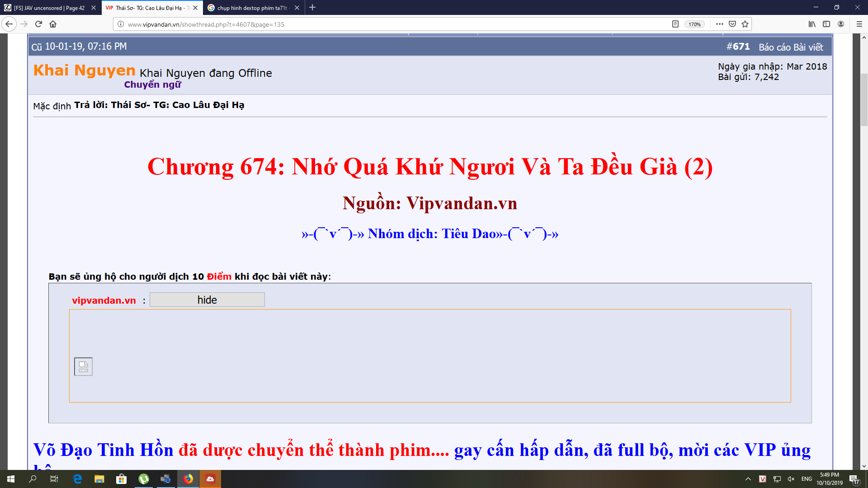Save page to Pocket
This screenshot has height=488, width=868.
[x=732, y=24]
